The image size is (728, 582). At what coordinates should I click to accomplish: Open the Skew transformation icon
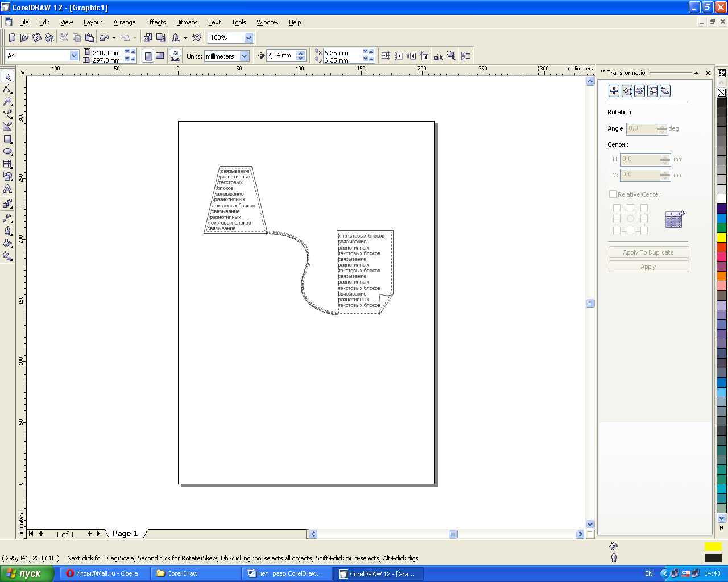(665, 91)
